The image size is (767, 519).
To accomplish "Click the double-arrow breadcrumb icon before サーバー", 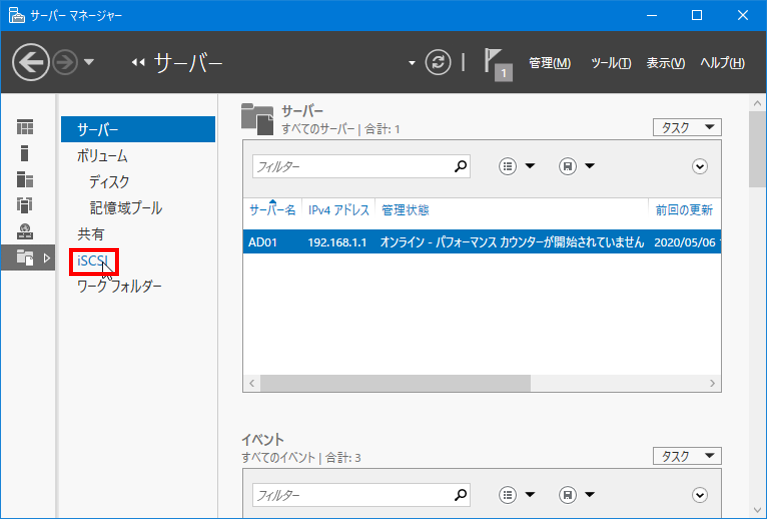I will point(138,63).
